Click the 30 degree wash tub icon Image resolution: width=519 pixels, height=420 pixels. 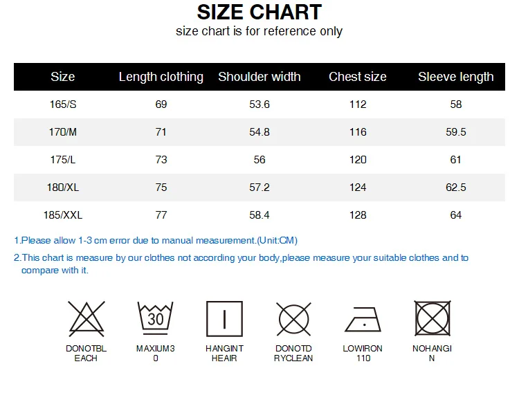tap(155, 318)
